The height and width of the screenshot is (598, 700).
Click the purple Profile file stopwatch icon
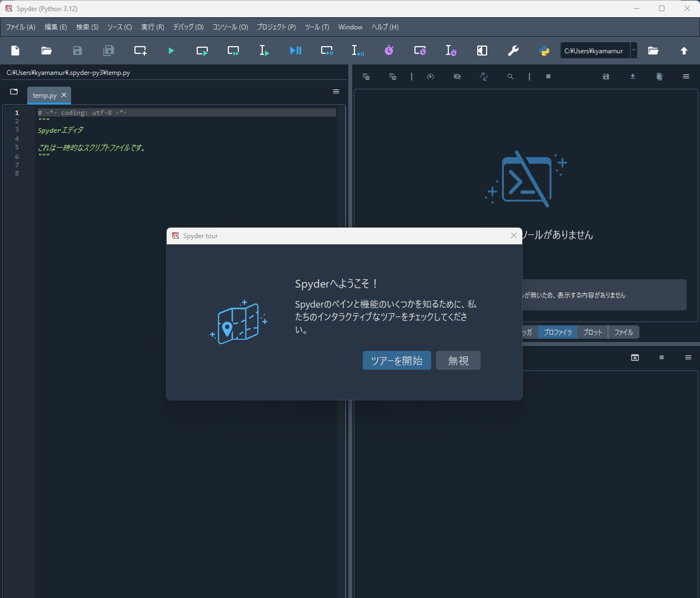[389, 51]
